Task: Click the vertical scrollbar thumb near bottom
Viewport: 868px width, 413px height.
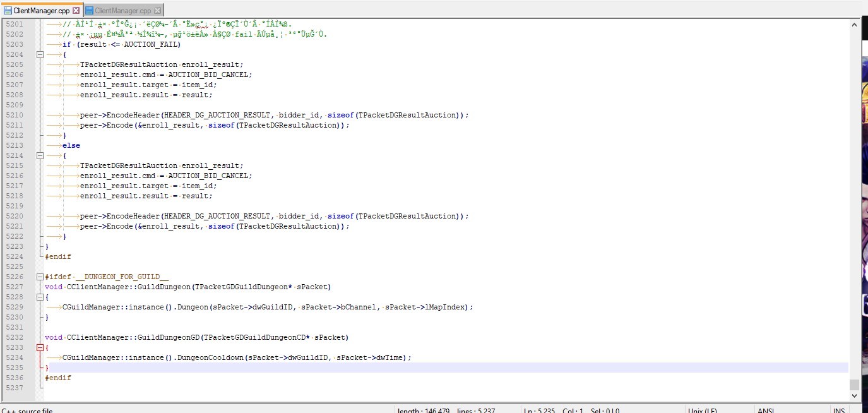Action: [855, 385]
